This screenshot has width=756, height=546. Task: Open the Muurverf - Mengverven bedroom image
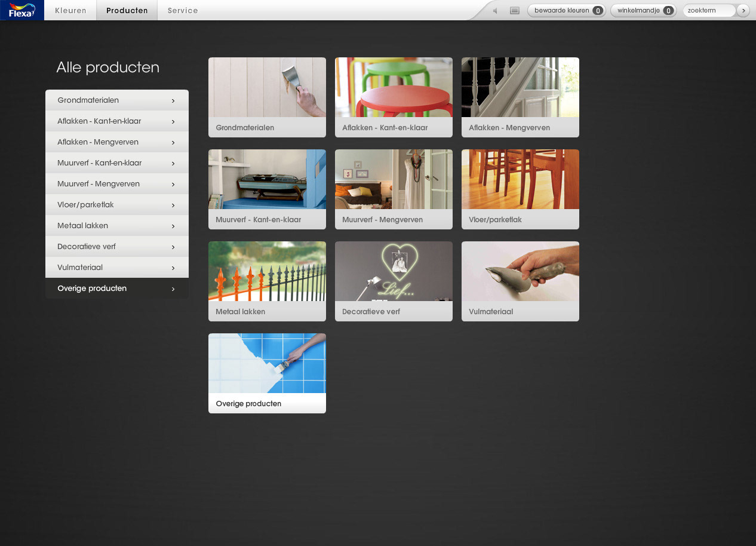coord(394,179)
